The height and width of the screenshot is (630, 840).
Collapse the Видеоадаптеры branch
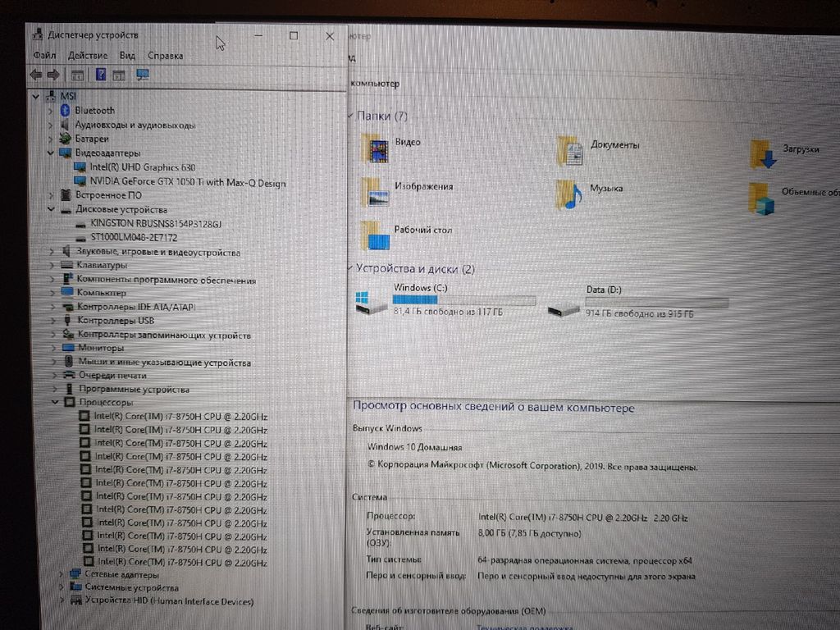coord(50,153)
